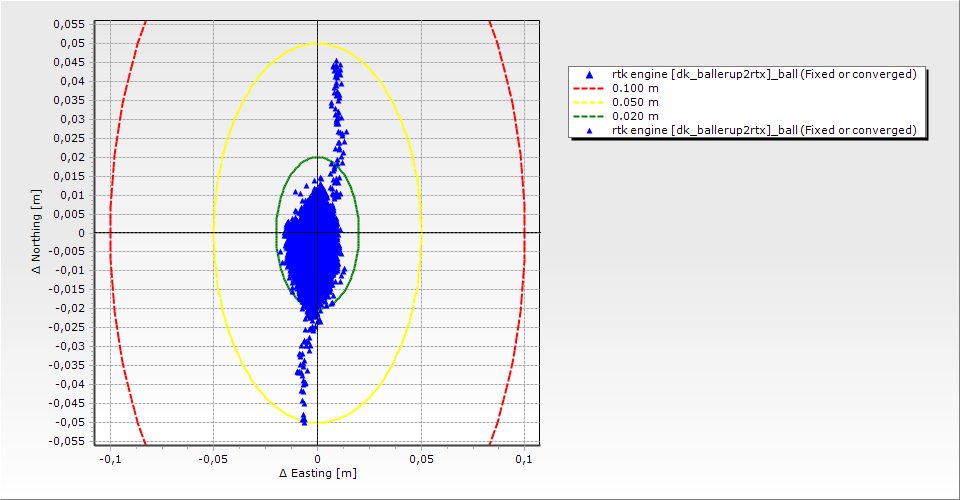Click the -0,045 Northing tick label
Viewport: 960px width, 500px height.
tap(67, 403)
